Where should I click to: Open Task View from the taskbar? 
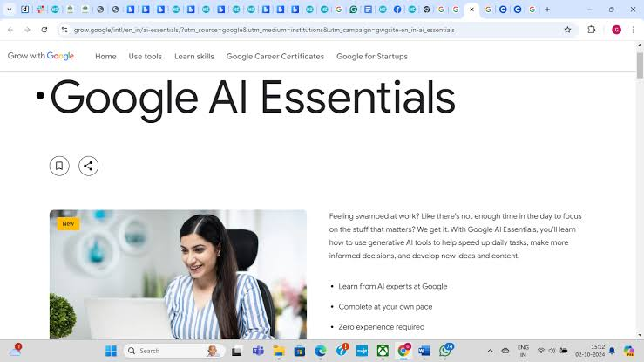point(236,351)
